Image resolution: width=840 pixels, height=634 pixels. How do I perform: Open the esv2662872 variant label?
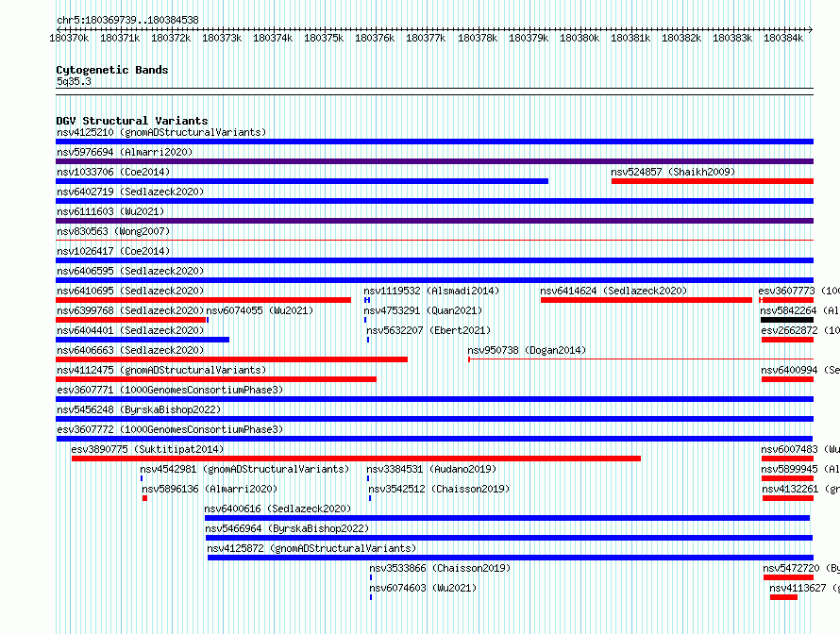(x=799, y=330)
